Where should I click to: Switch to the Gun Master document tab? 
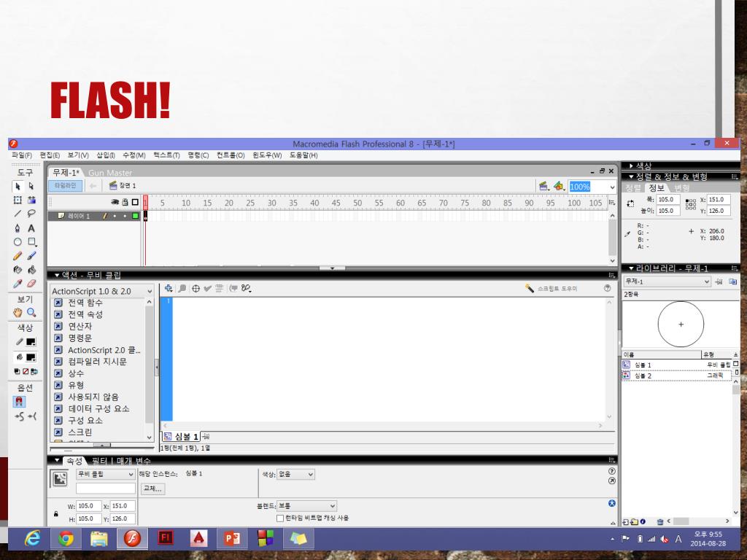coord(110,173)
